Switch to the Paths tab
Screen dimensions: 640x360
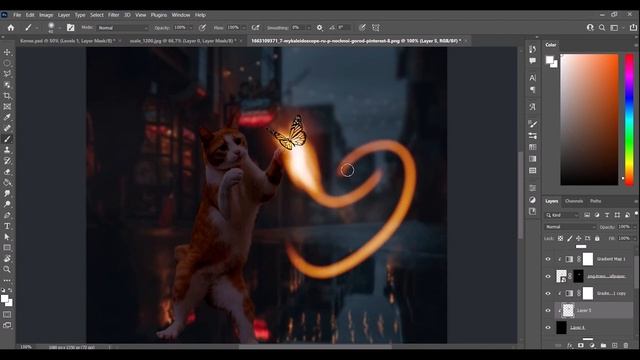click(x=596, y=201)
